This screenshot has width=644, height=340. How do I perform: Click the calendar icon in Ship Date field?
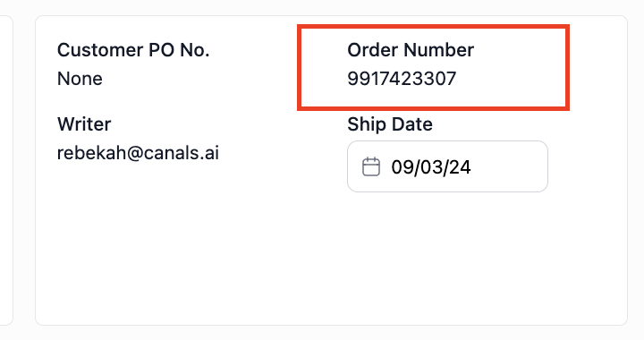(x=371, y=166)
